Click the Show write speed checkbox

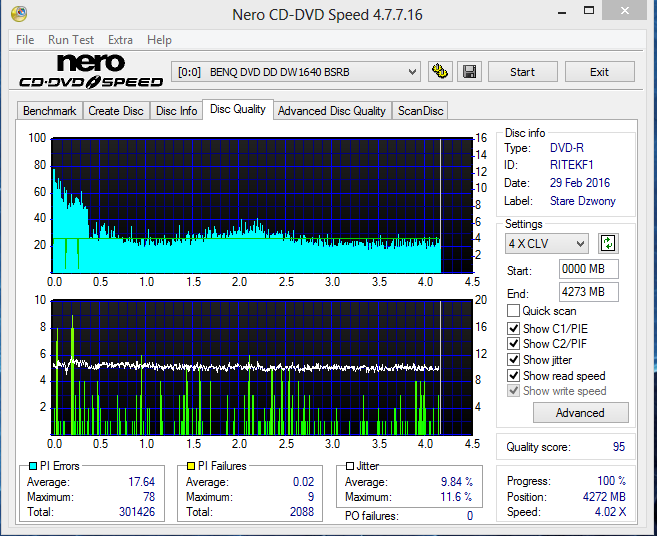point(513,391)
